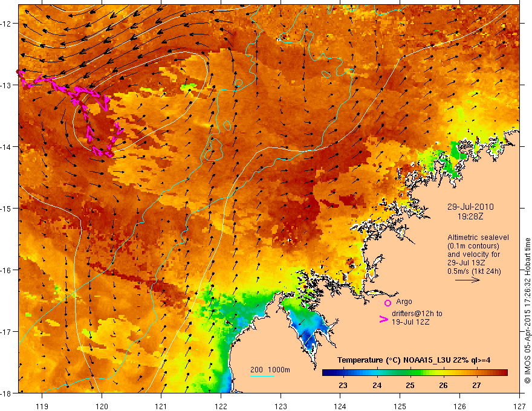Click the colorbar tick label '25'
Screen dimensions: 532x411
coord(410,385)
